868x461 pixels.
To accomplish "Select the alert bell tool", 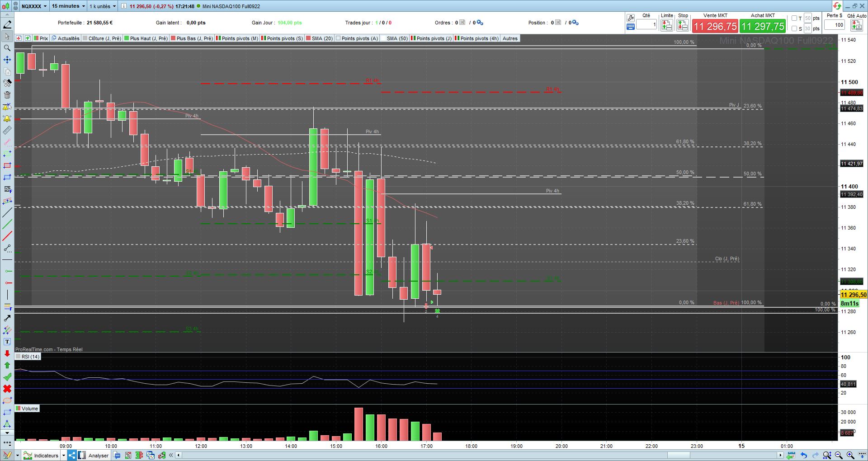I will point(7,118).
